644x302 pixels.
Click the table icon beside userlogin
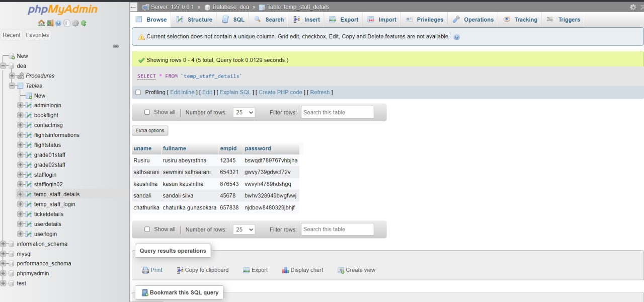pyautogui.click(x=29, y=234)
